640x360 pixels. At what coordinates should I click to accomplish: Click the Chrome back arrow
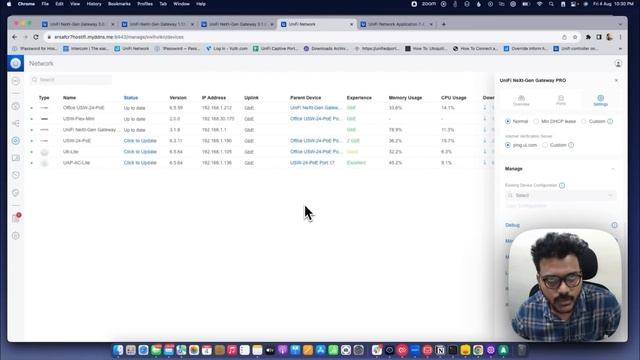(15, 37)
